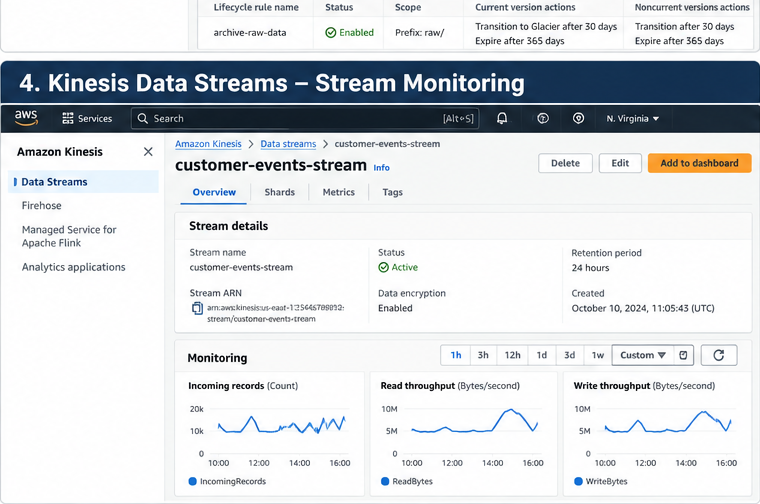Click the Lifecycle rule name column header

(x=256, y=7)
